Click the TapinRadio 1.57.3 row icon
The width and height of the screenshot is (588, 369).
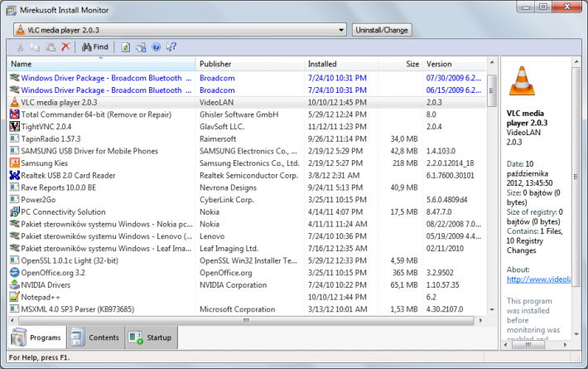pyautogui.click(x=14, y=138)
